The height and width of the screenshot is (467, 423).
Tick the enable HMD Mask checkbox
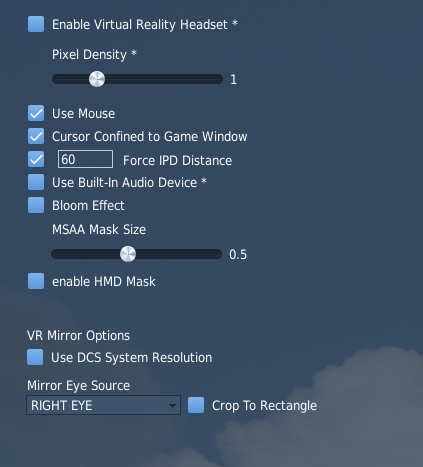pos(36,281)
